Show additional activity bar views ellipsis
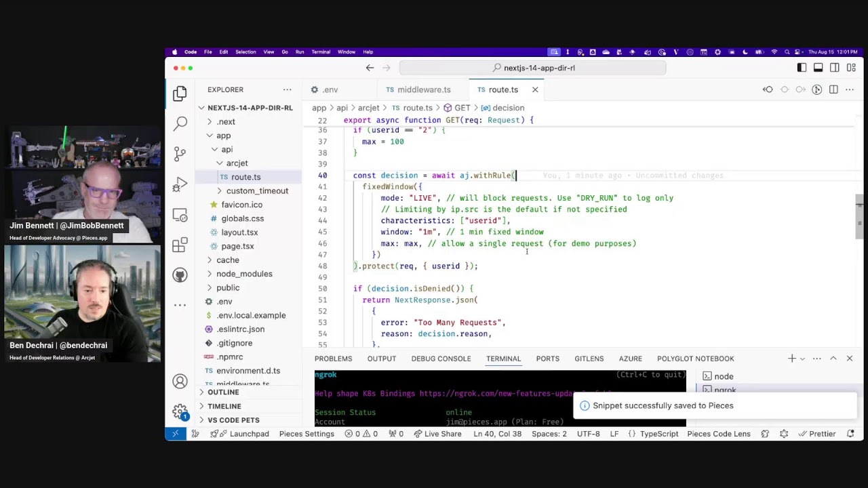Image resolution: width=868 pixels, height=488 pixels. [180, 305]
